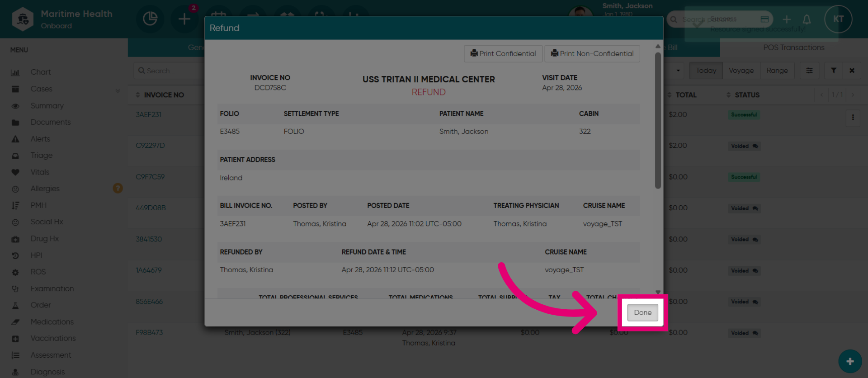Open the dropdown caret left of Today

(678, 71)
